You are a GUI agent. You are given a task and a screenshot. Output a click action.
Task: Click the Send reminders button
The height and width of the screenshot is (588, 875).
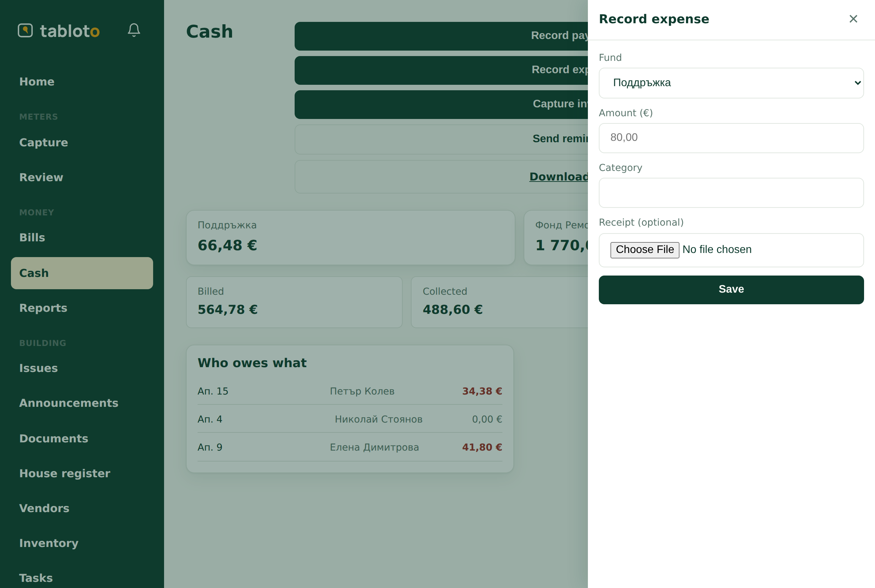[x=441, y=139]
